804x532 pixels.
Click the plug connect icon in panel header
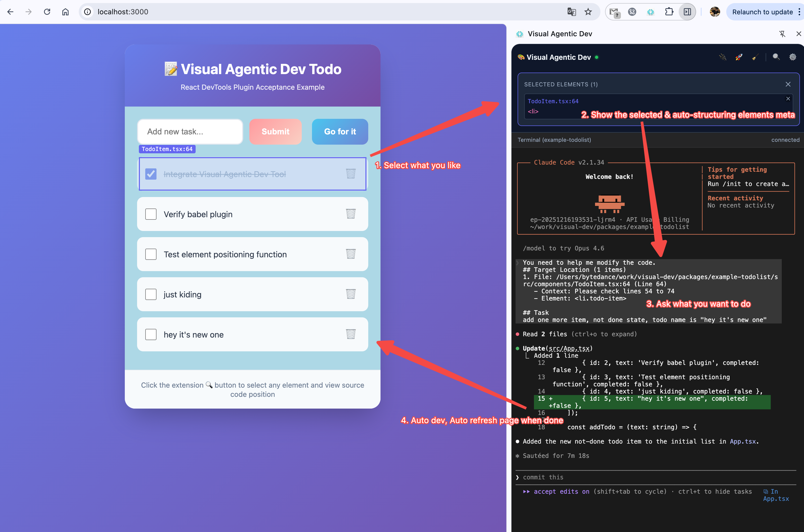pyautogui.click(x=722, y=57)
